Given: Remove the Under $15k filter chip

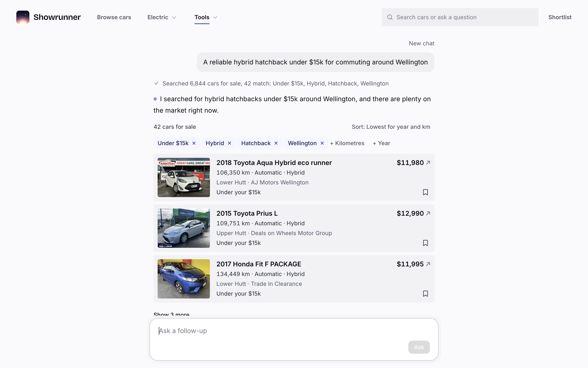Looking at the screenshot, I should tap(194, 143).
